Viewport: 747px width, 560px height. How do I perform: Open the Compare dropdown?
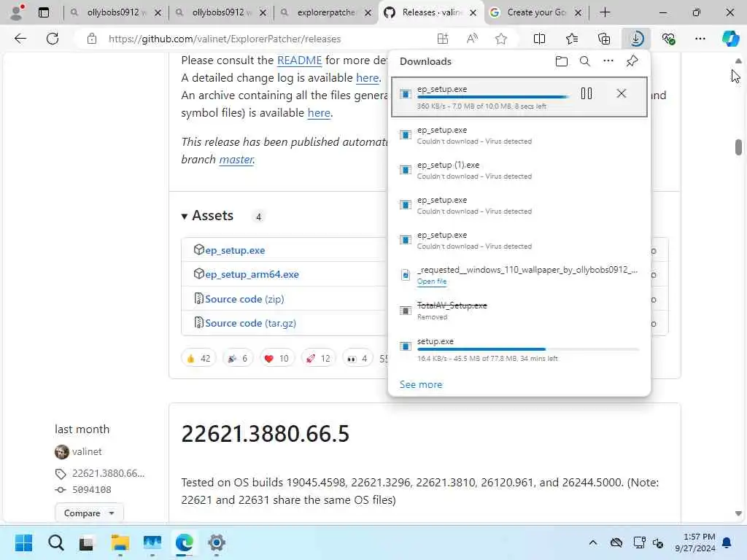(88, 513)
